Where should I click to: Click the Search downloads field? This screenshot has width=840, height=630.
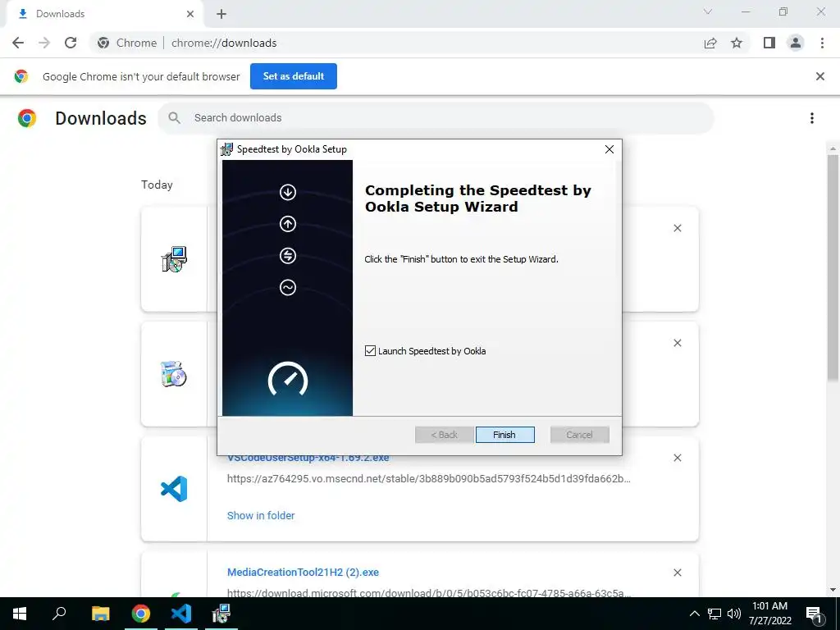coord(436,118)
